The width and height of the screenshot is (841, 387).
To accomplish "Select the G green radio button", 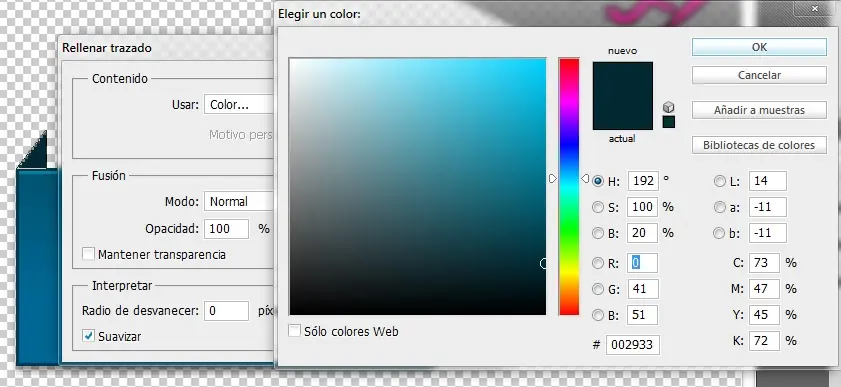I will click(x=598, y=289).
